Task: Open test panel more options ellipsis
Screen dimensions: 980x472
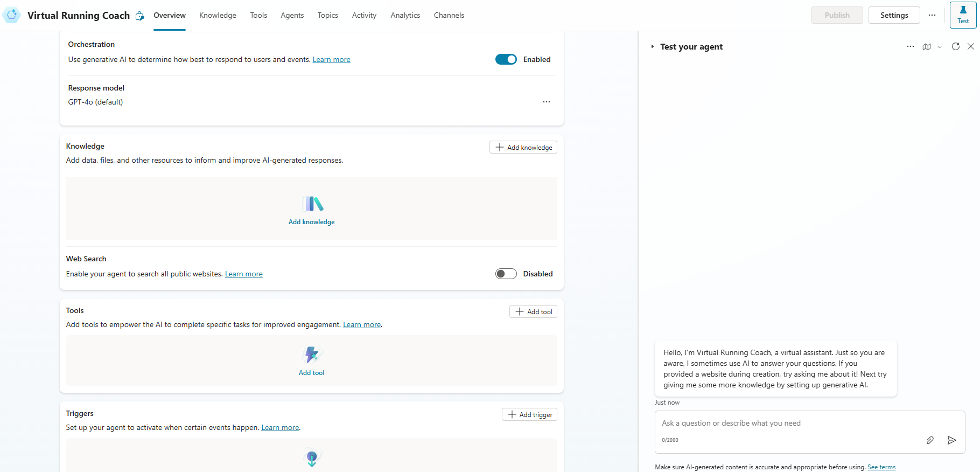Action: [910, 47]
